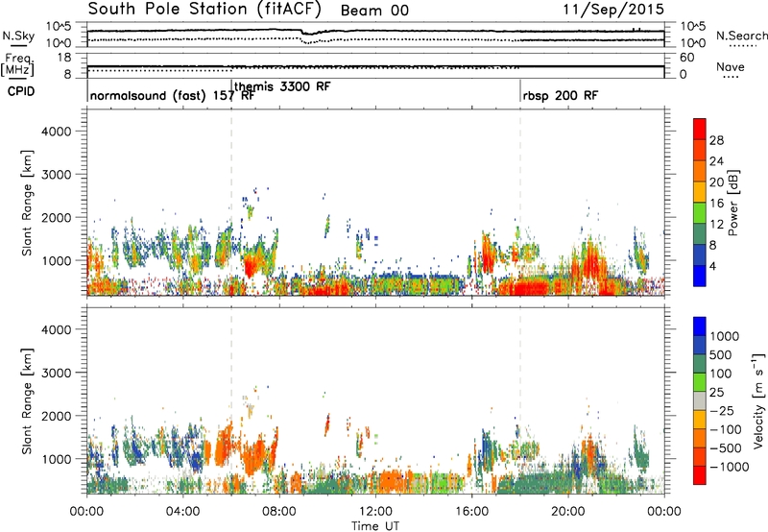Click the 'Time UT' axis label
Image resolution: width=768 pixels, height=532 pixels.
pyautogui.click(x=375, y=526)
